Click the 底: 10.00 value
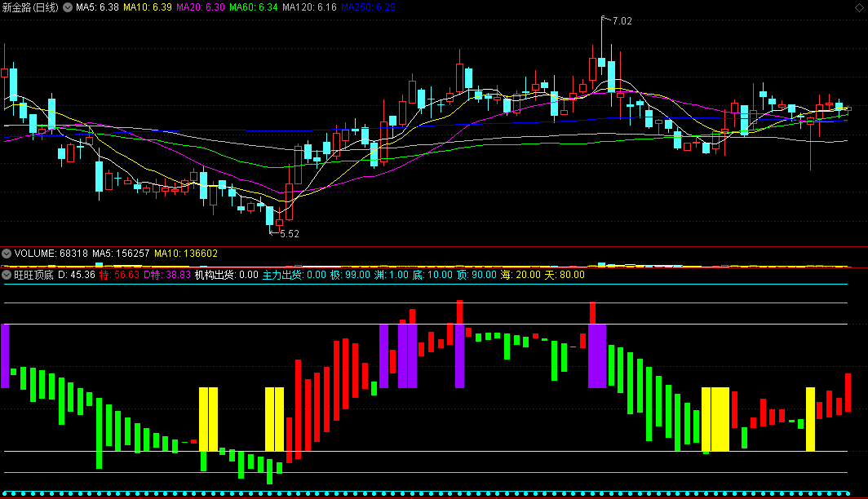The image size is (868, 499). pyautogui.click(x=432, y=275)
